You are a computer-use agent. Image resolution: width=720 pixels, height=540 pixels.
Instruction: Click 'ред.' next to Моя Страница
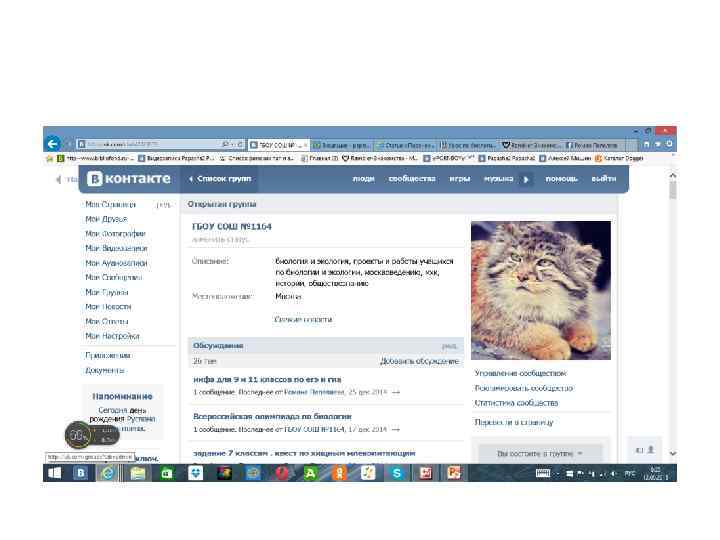pyautogui.click(x=163, y=205)
